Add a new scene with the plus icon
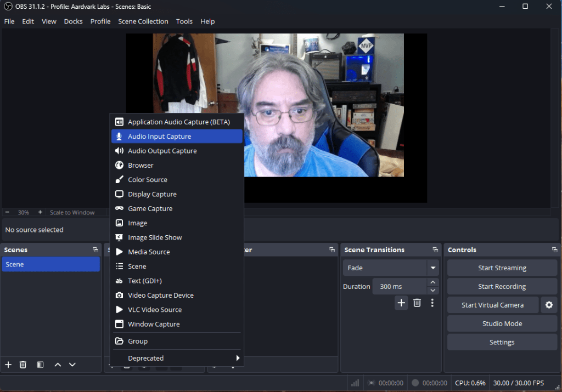 tap(8, 365)
